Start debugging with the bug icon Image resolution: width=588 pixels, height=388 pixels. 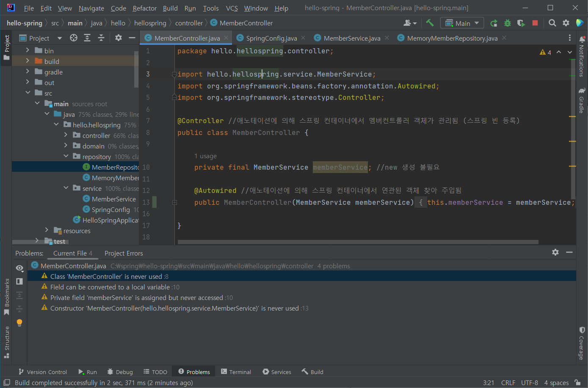pyautogui.click(x=507, y=23)
